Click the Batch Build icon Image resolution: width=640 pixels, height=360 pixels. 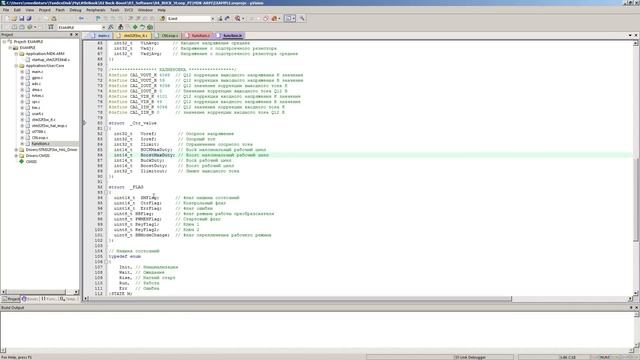pyautogui.click(x=30, y=27)
